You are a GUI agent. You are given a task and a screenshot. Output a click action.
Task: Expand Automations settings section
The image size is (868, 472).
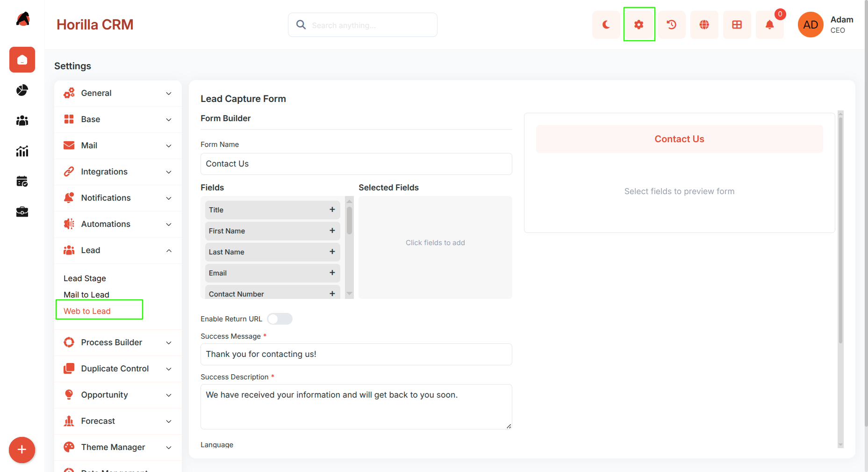click(x=118, y=224)
